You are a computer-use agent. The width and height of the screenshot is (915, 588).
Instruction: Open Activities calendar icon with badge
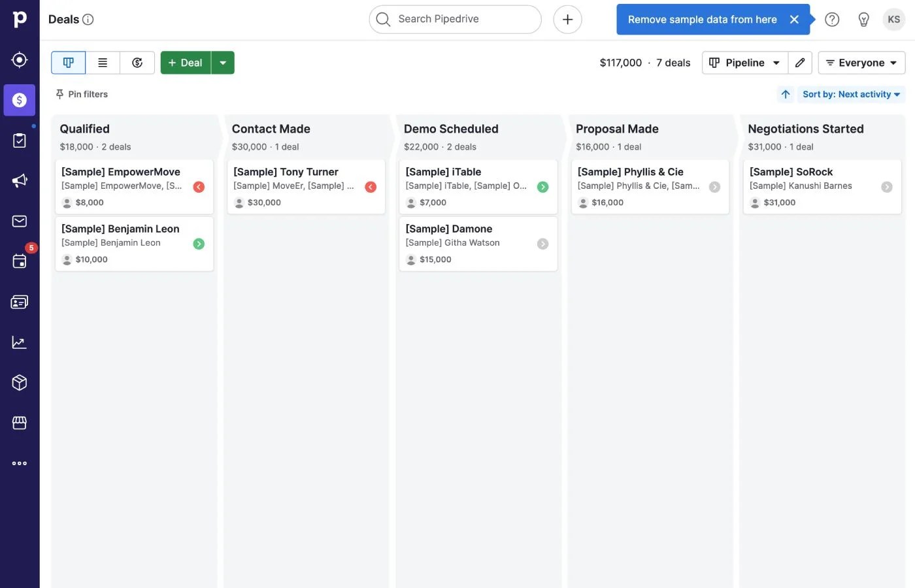(20, 261)
